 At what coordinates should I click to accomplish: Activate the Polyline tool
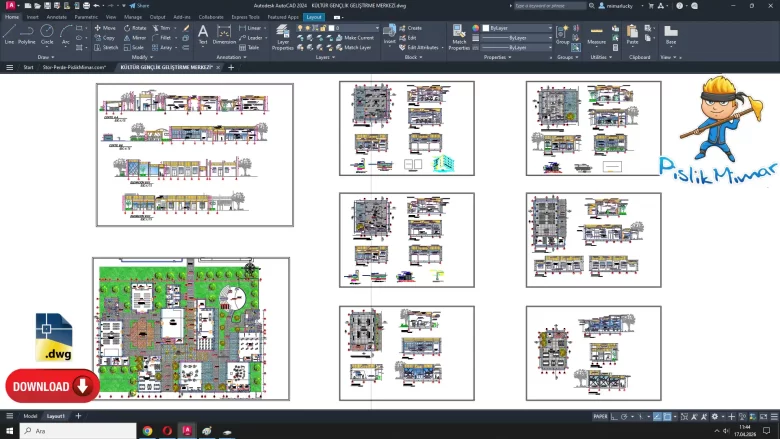25,33
